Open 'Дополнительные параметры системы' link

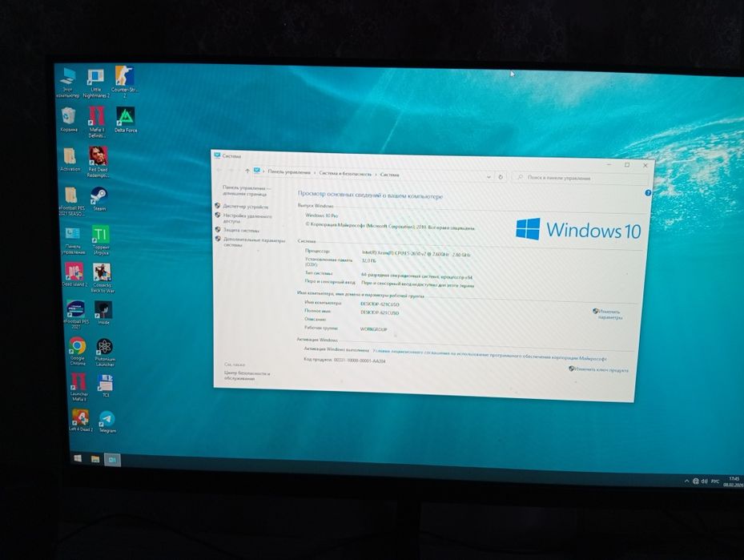pyautogui.click(x=254, y=243)
